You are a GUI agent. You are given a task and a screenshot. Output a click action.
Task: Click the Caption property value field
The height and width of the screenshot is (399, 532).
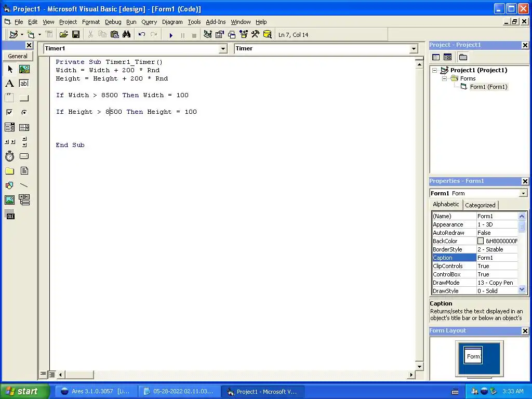tap(497, 258)
